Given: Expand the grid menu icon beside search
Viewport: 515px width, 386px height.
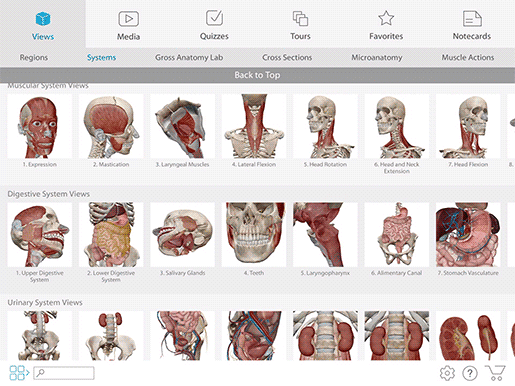Looking at the screenshot, I should (19, 373).
